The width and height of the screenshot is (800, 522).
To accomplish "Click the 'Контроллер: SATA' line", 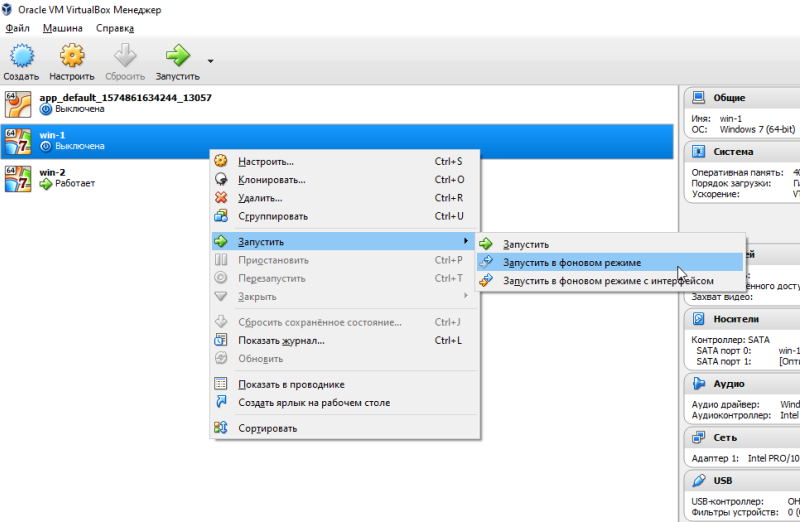I will coord(730,339).
